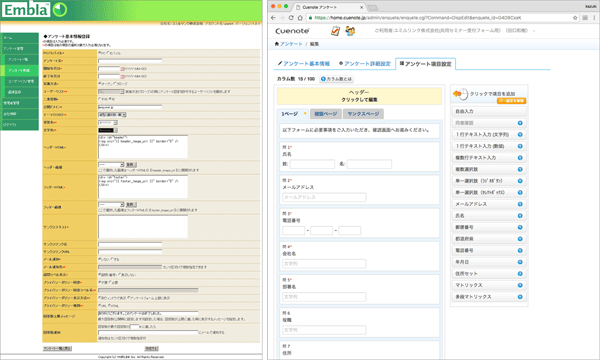Add 郵便番号 item via its blue icon

click(x=520, y=227)
